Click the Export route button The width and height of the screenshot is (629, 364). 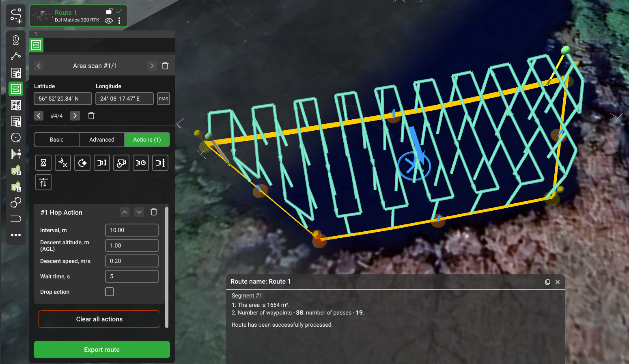(x=102, y=350)
